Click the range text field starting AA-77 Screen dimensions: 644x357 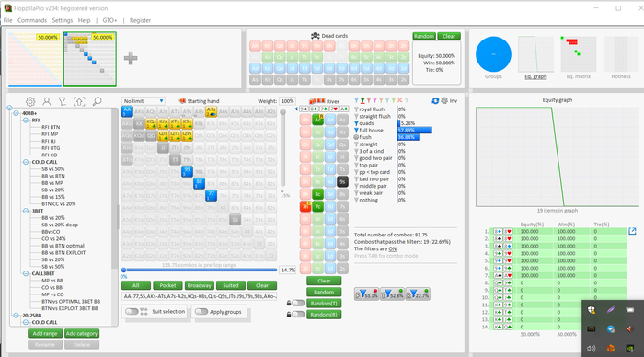tap(200, 296)
